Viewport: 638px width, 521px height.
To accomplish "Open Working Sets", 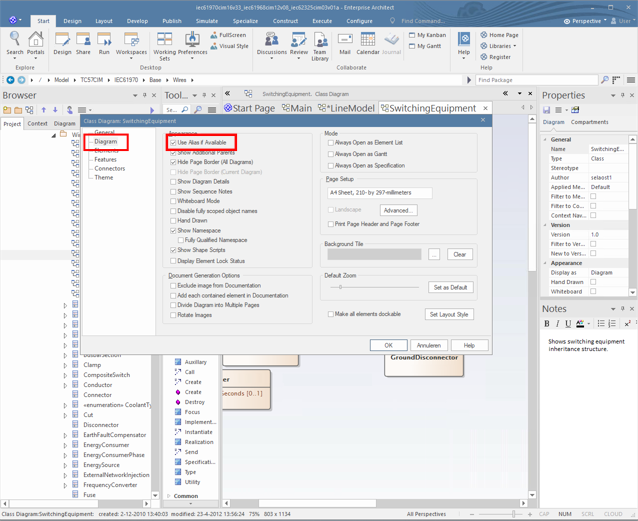I will click(164, 46).
